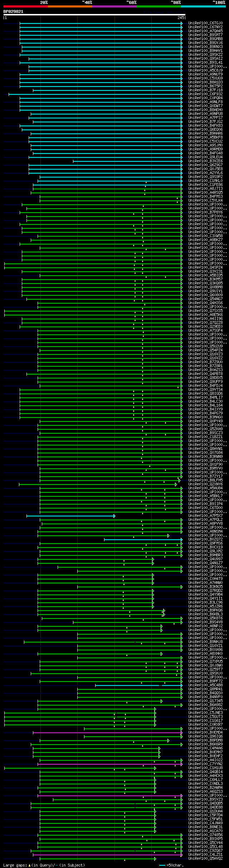Screen dimensions: 229x868
Task: Select hit label UniRef100_C6F932
Action: click(205, 94)
